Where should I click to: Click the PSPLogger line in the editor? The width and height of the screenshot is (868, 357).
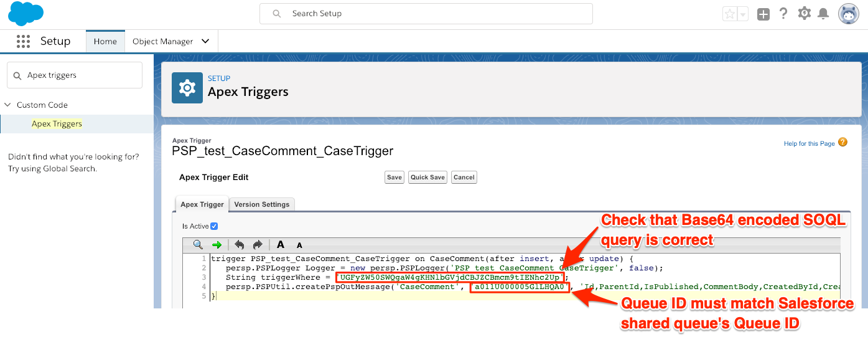[444, 268]
